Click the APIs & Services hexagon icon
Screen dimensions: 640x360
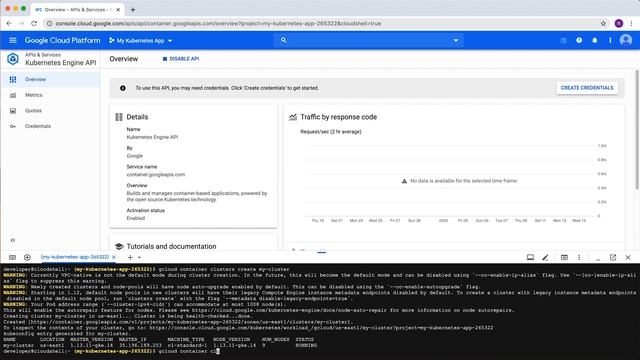[13, 59]
